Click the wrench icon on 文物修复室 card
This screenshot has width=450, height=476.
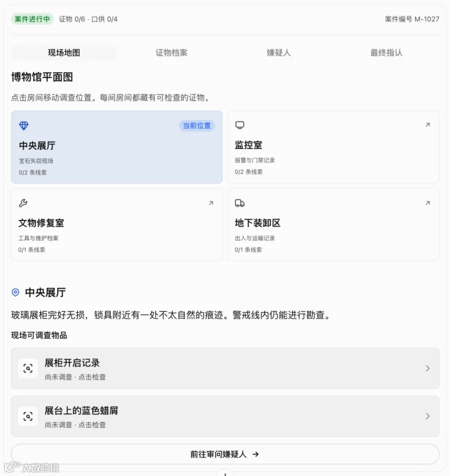pos(23,203)
